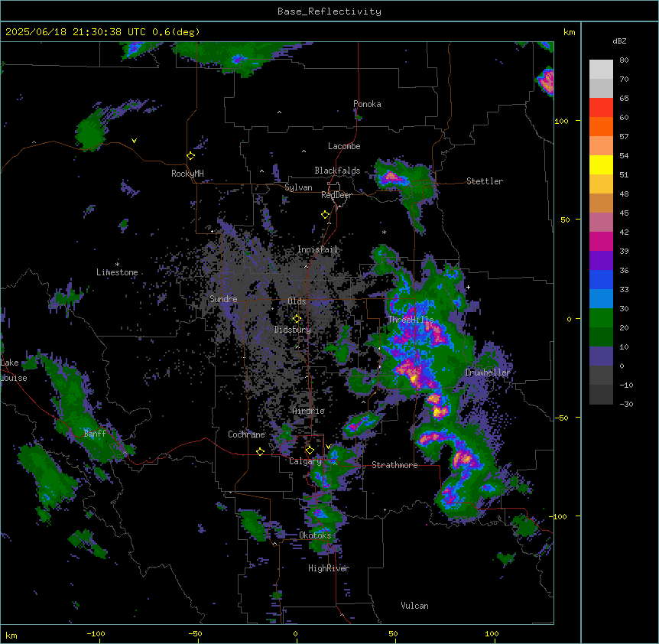Click the Airdrie city label
The image size is (659, 644).
(309, 411)
